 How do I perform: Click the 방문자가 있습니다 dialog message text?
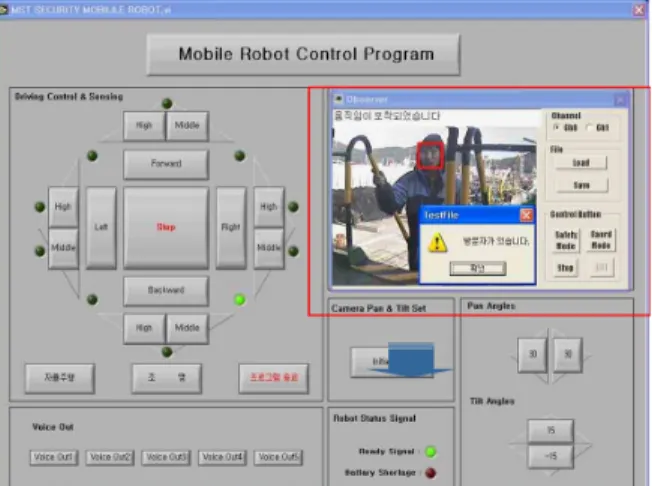coord(496,241)
